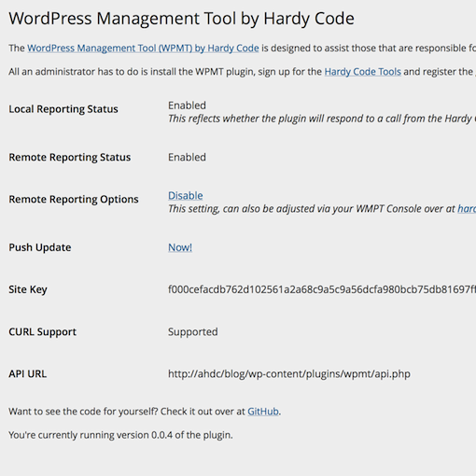Select the Remote Reporting Options label

[74, 200]
